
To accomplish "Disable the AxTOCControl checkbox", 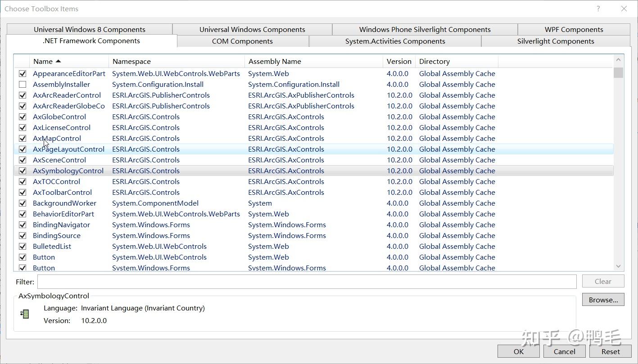I will [22, 181].
